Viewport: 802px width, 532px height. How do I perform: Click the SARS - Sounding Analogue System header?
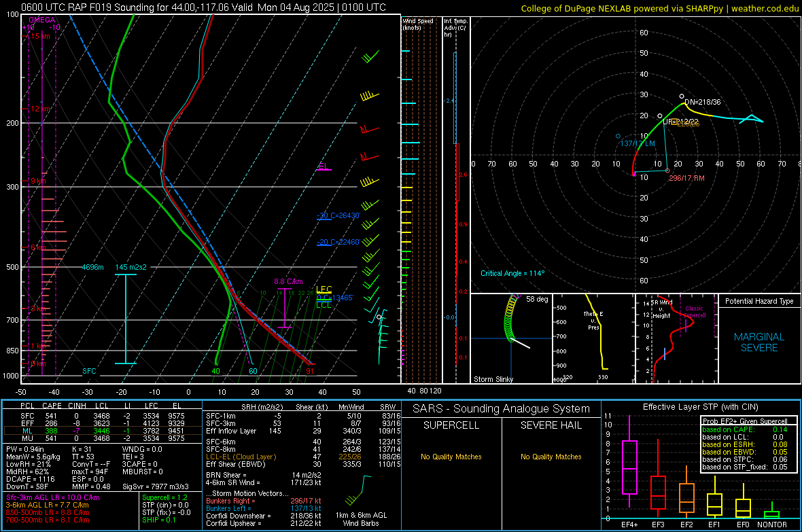502,409
